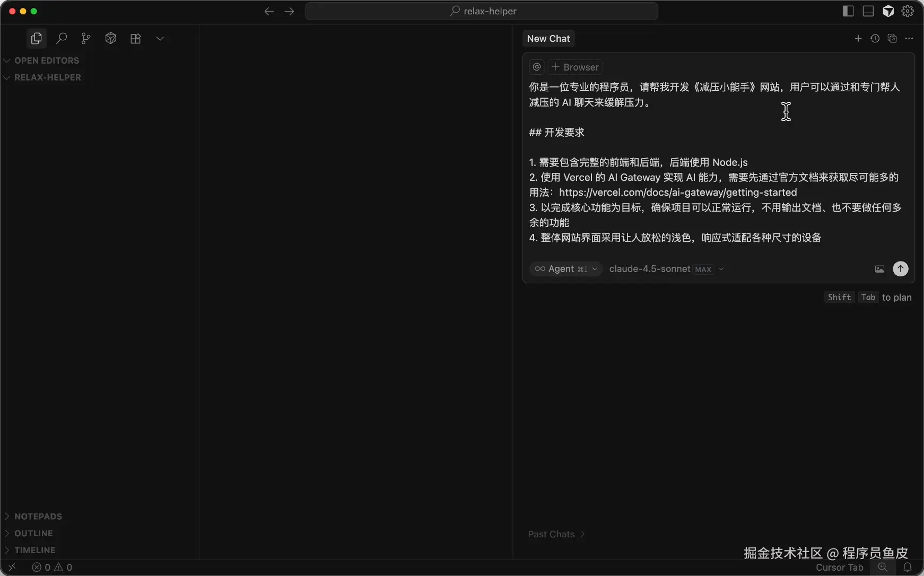Click the Cursor Tab status item
This screenshot has width=924, height=576.
pyautogui.click(x=840, y=568)
